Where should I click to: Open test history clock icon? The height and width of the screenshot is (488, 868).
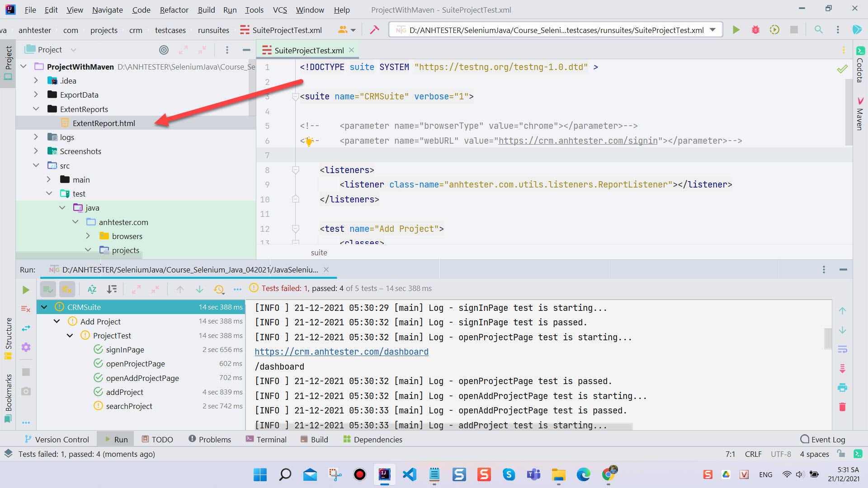[219, 289]
